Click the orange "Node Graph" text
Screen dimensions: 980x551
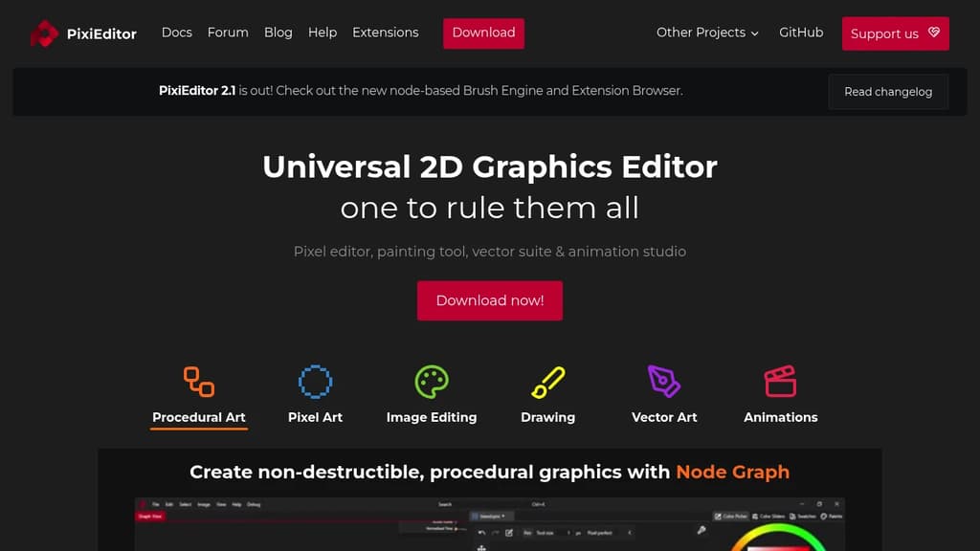(x=732, y=472)
